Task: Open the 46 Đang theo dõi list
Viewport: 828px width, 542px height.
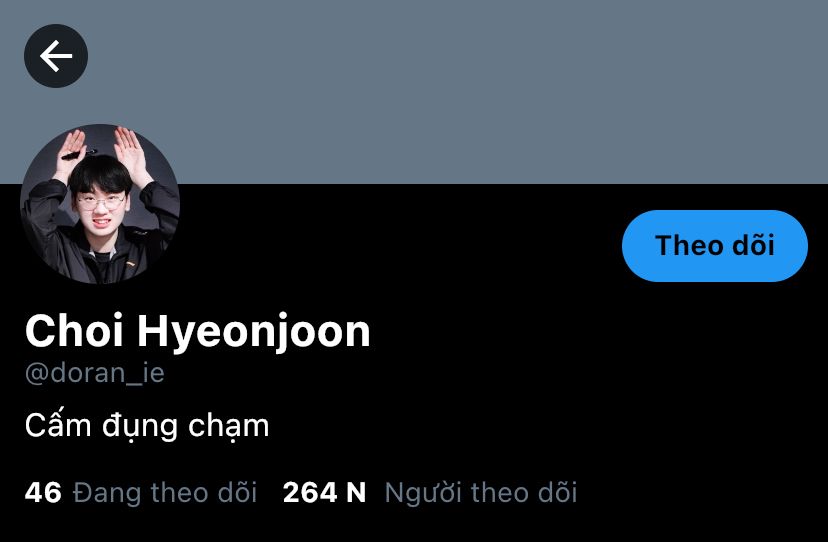Action: click(x=140, y=492)
